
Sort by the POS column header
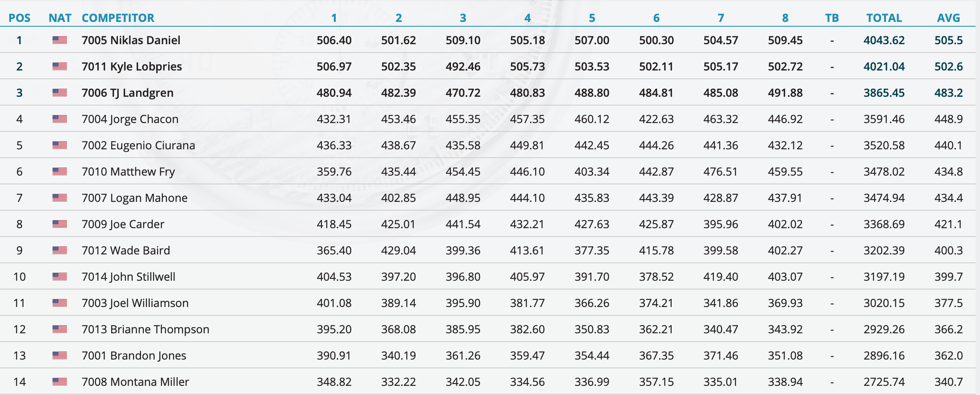point(20,18)
